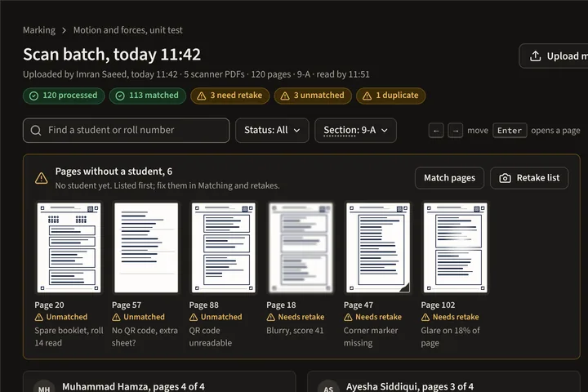Click Muhammad Hamza, pages 4 of 4
Viewport: 588px width, 392px height.
click(x=133, y=386)
